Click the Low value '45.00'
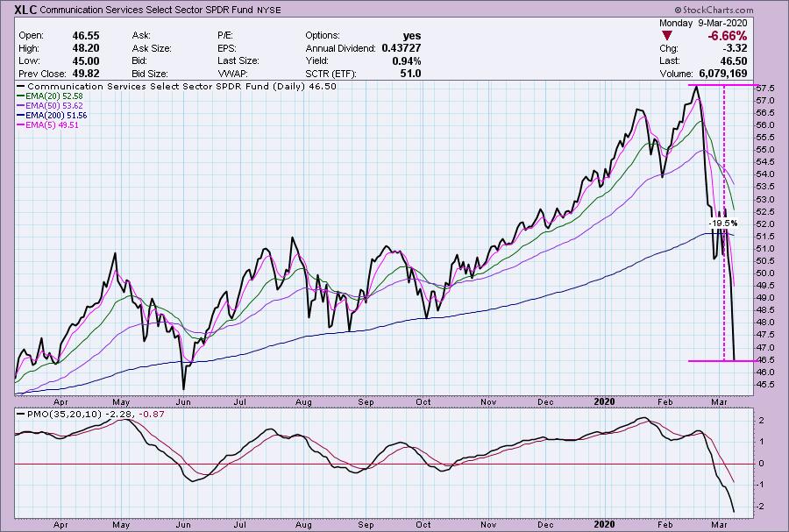789x532 pixels. (x=86, y=60)
